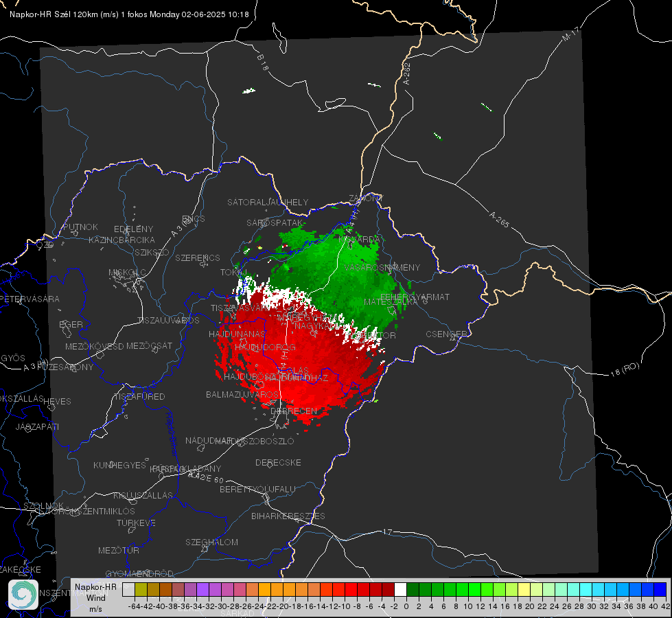The height and width of the screenshot is (618, 672).
Task: Click the NÁDUDVAR city label
Action: (208, 441)
